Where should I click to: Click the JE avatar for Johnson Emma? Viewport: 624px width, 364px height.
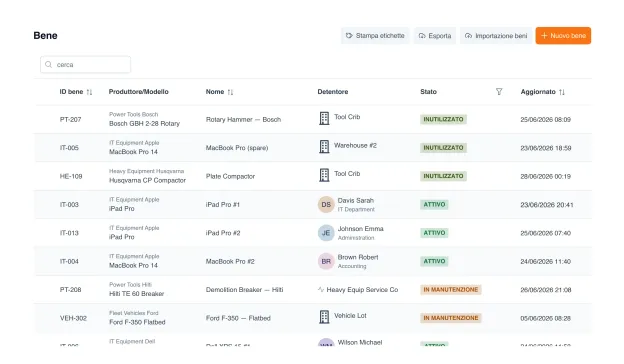pyautogui.click(x=326, y=233)
